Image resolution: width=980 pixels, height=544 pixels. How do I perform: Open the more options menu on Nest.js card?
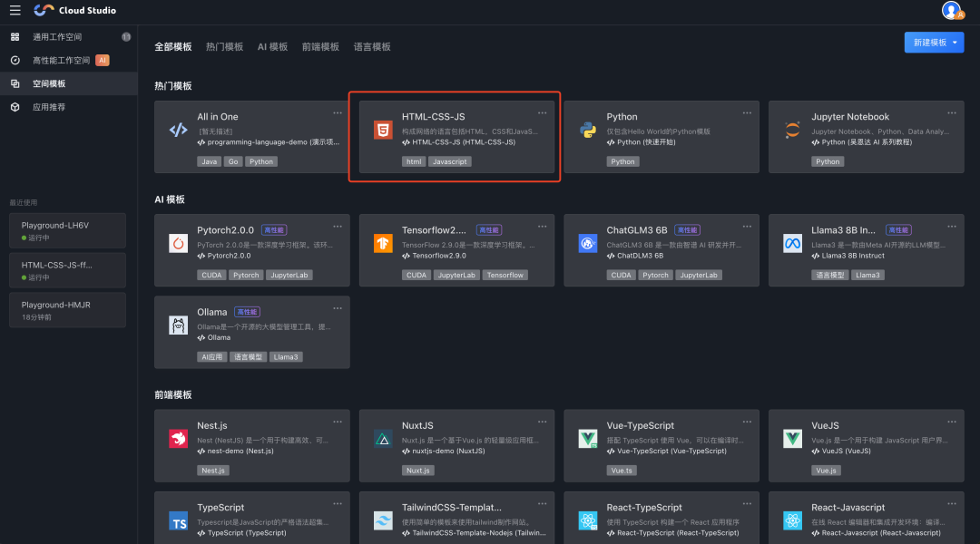click(338, 422)
